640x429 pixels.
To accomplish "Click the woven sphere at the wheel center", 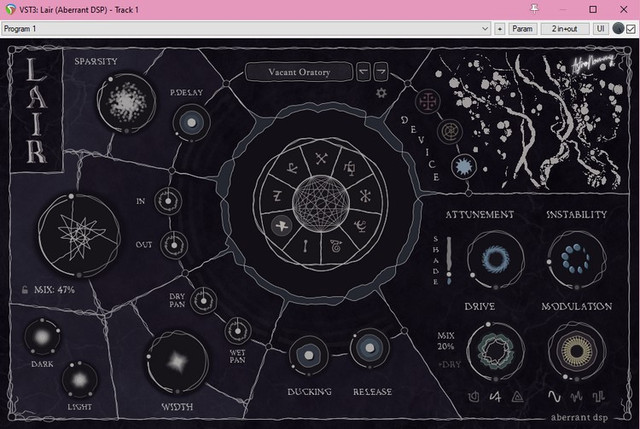I will tap(321, 204).
